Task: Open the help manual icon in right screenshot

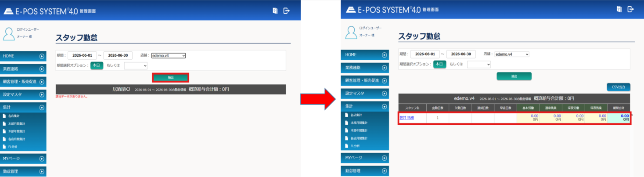Action: click(619, 9)
